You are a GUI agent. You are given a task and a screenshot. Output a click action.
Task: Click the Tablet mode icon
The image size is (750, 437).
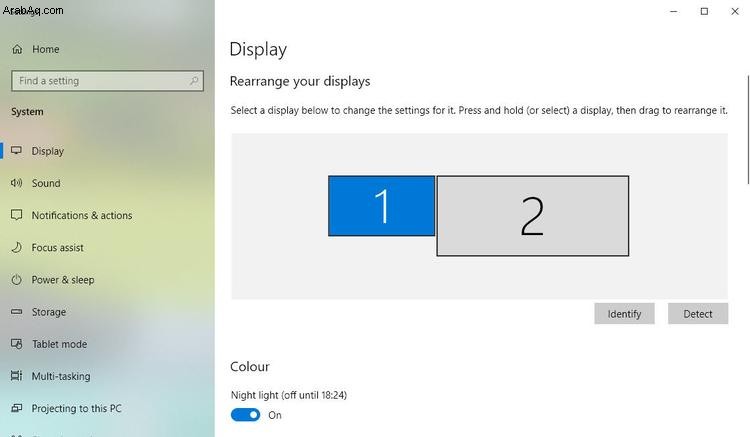tap(17, 344)
